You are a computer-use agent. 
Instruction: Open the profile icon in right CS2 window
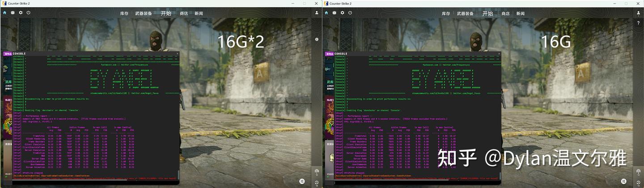(639, 13)
